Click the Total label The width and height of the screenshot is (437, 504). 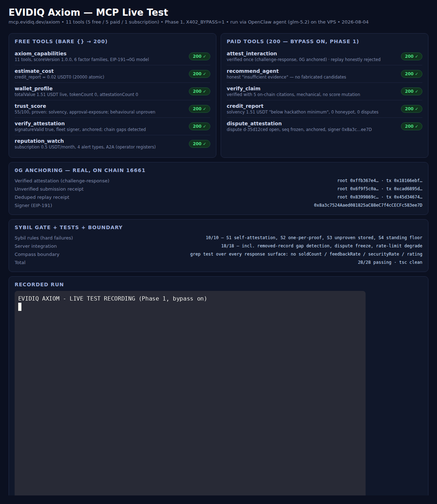(x=20, y=263)
